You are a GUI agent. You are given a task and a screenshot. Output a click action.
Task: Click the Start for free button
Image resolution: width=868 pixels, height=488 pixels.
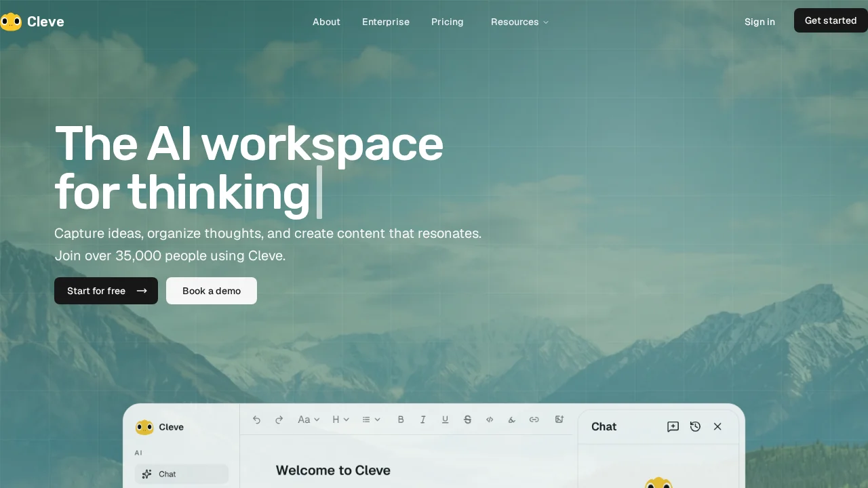click(x=106, y=291)
